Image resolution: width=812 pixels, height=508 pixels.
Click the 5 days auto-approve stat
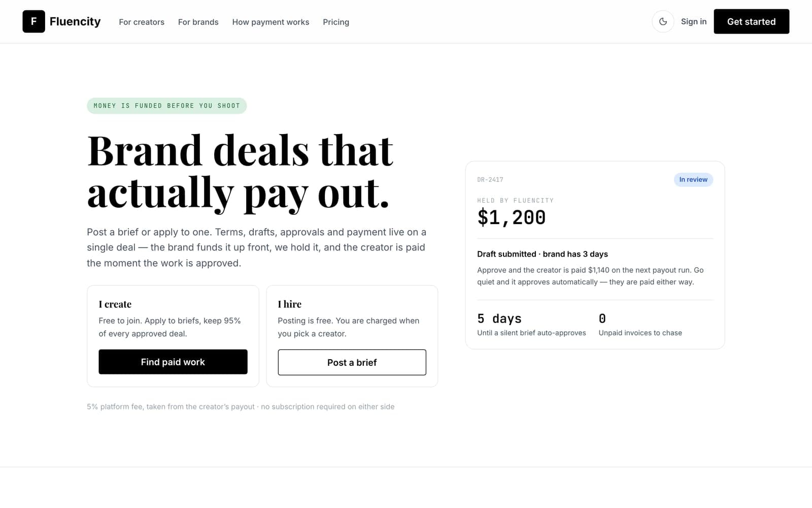(499, 319)
